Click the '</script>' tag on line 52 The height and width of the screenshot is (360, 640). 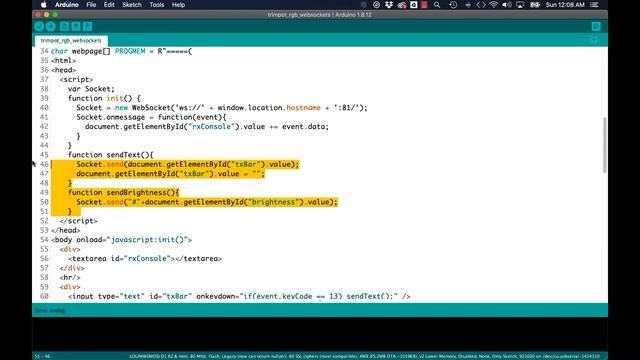[x=78, y=221]
